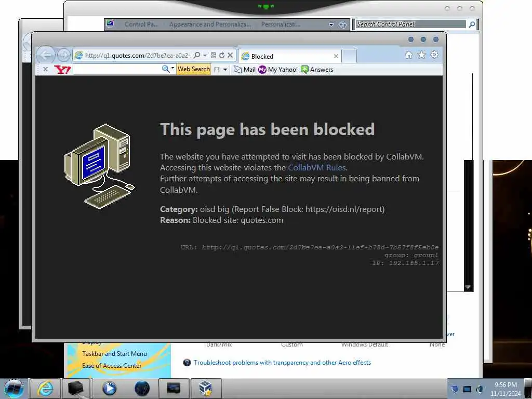This screenshot has height=399, width=532.
Task: Go to the Internet Explorer home page
Action: [x=409, y=55]
